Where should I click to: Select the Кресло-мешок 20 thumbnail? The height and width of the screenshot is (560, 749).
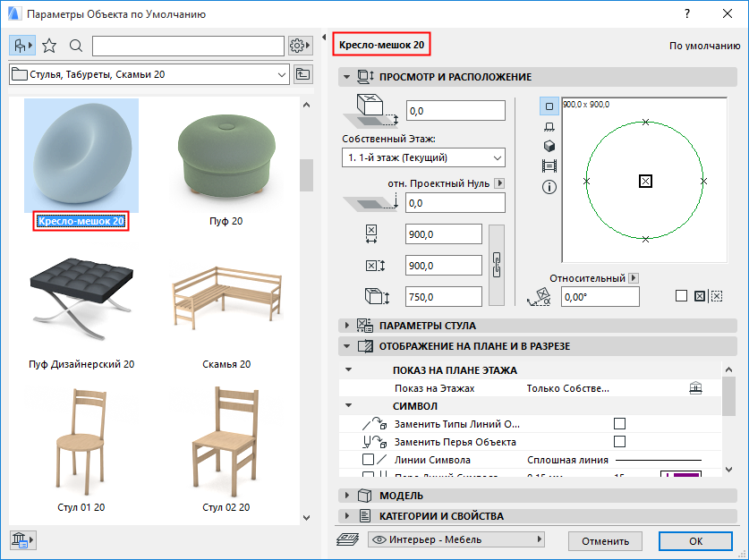pos(81,156)
